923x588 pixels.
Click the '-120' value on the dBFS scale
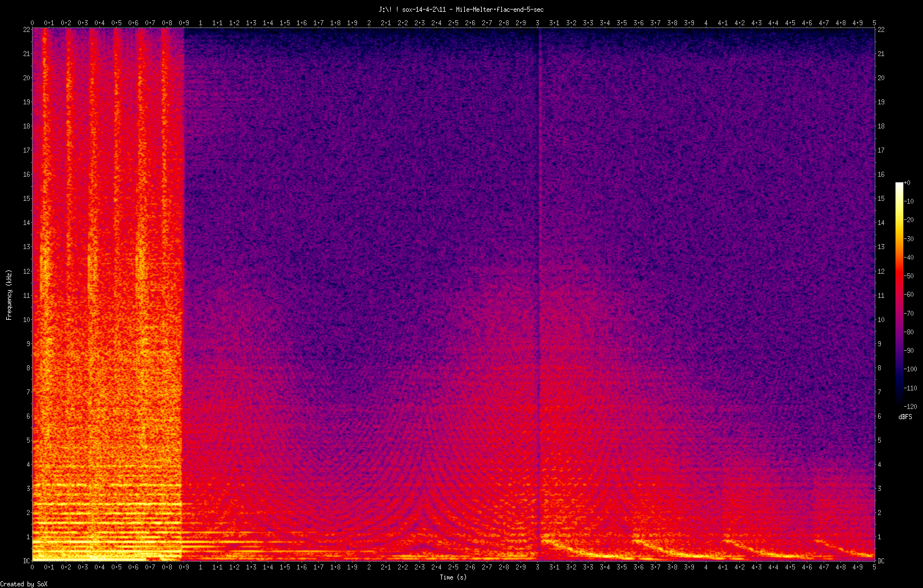click(911, 407)
